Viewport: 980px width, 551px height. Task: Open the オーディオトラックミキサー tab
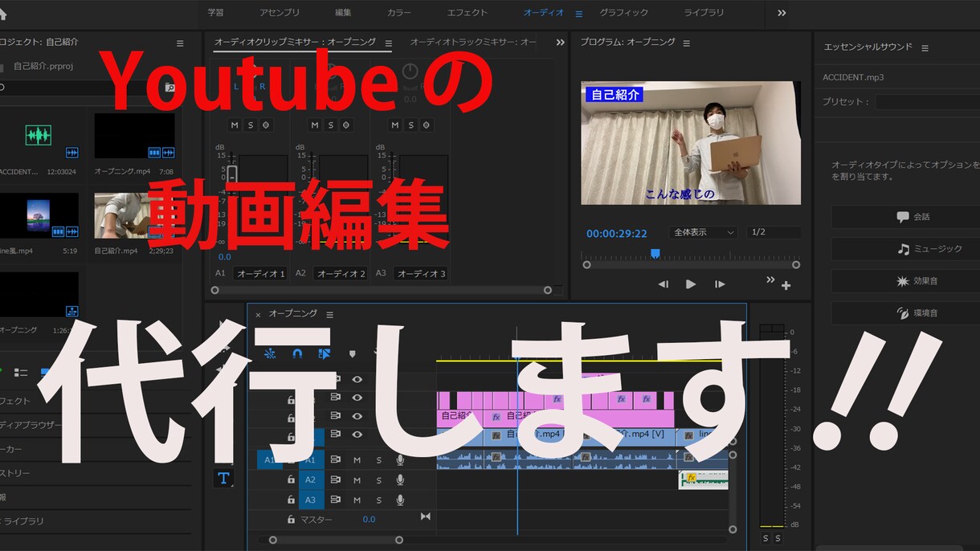473,42
